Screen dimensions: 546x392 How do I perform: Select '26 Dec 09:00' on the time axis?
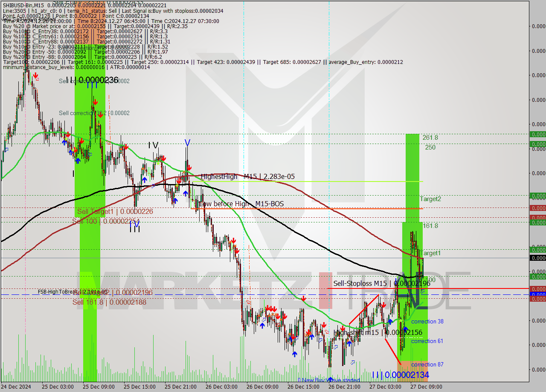(261, 387)
